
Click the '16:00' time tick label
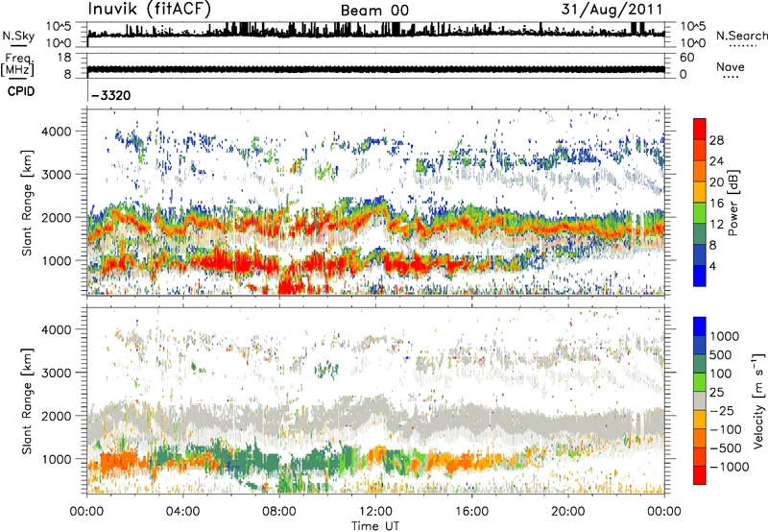471,512
